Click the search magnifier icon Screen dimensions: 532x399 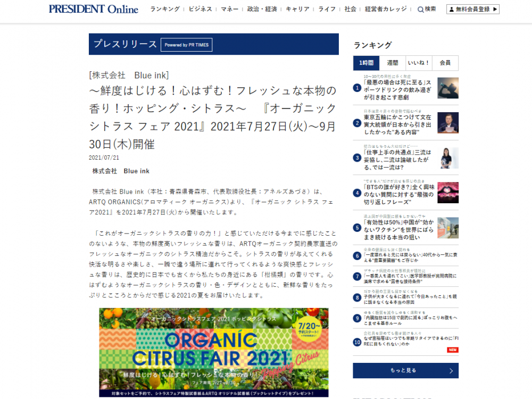tap(420, 10)
